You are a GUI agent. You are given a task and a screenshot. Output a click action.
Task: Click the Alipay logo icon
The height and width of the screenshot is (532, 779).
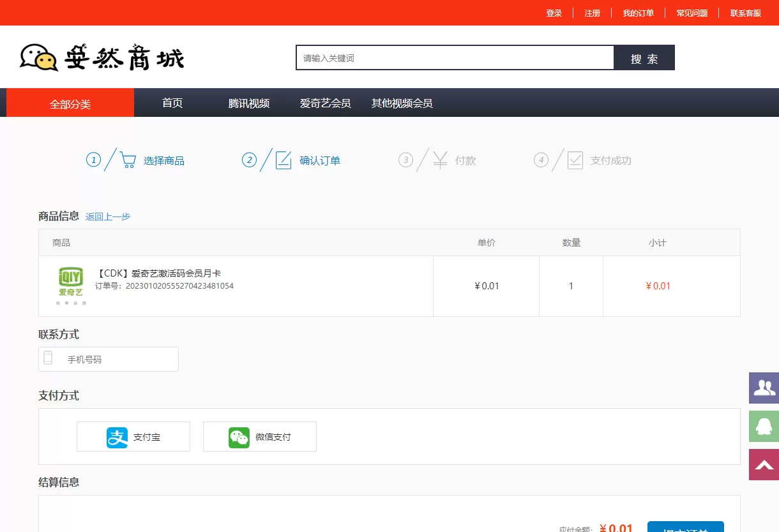(x=117, y=437)
